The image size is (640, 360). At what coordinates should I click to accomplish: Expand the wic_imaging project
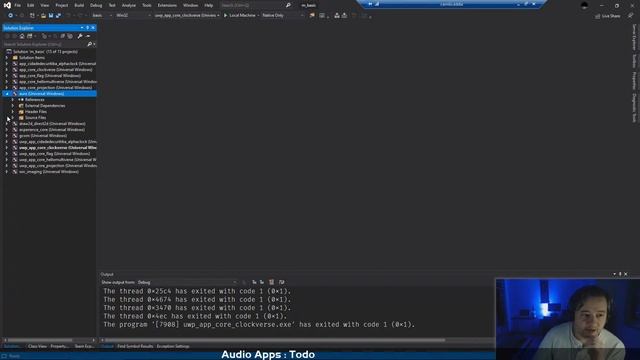point(7,172)
